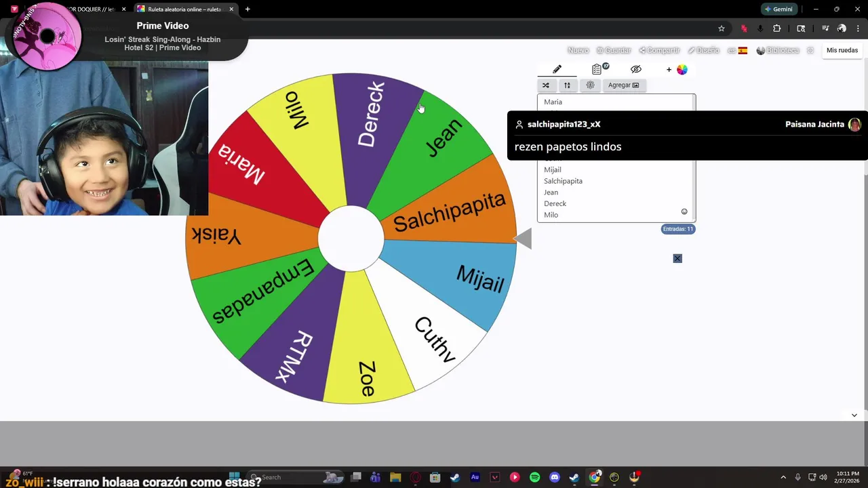Select the Jean entry in the list
Image resolution: width=868 pixels, height=488 pixels.
pos(551,192)
